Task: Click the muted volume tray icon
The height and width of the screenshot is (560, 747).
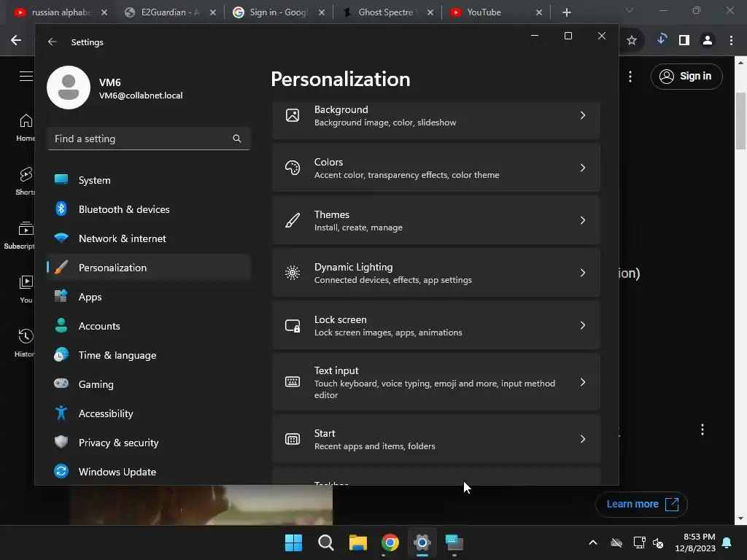Action: 659,542
